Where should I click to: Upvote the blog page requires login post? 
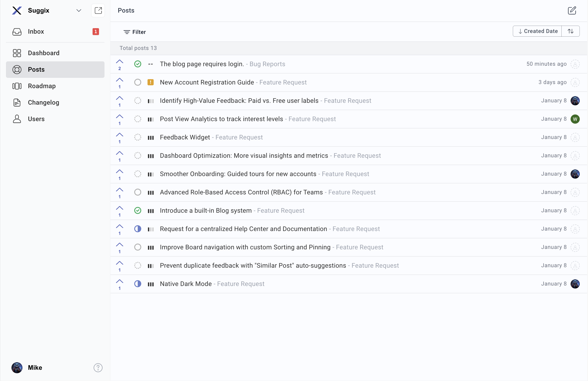[120, 62]
